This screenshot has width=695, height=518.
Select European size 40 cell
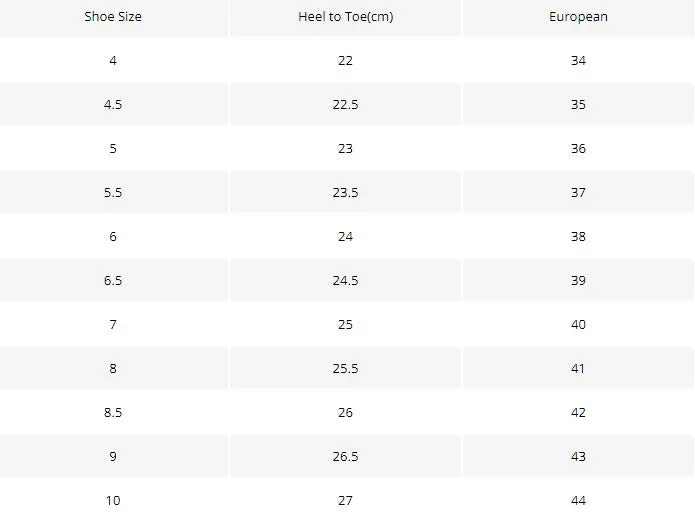(578, 324)
